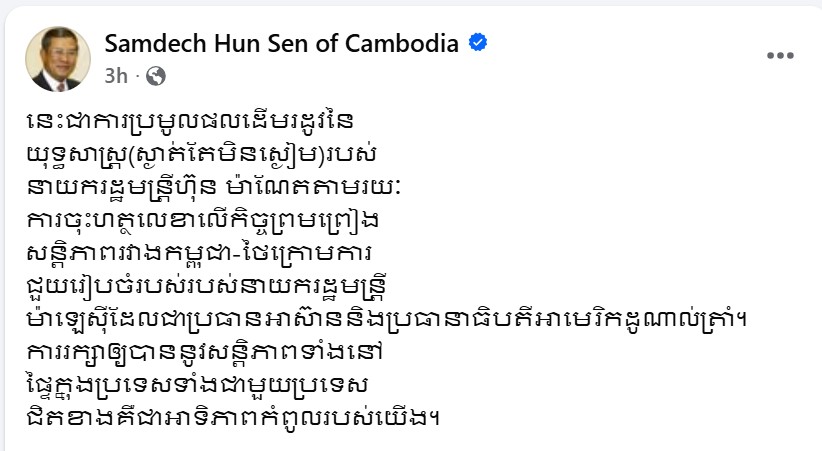822x451 pixels.
Task: Click the blue verified badge icon
Action: (x=479, y=43)
